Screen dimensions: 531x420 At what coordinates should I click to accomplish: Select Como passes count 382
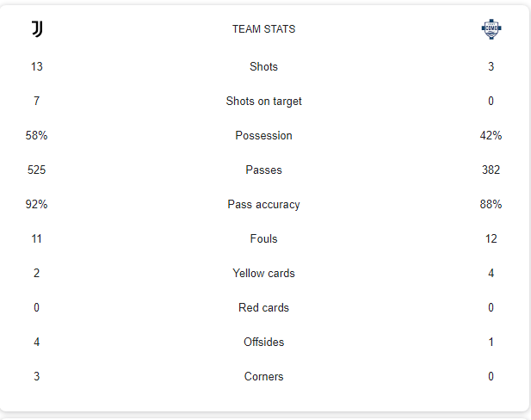click(491, 170)
